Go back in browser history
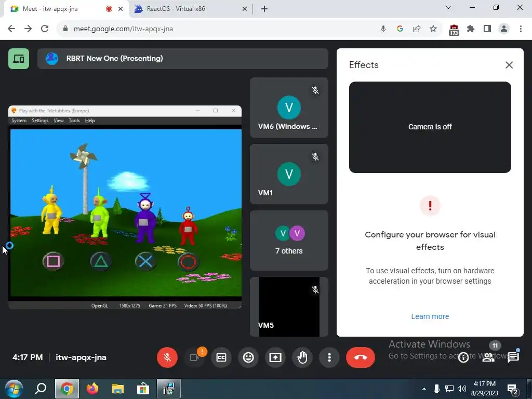Screen dimensions: 532x399 (11, 29)
